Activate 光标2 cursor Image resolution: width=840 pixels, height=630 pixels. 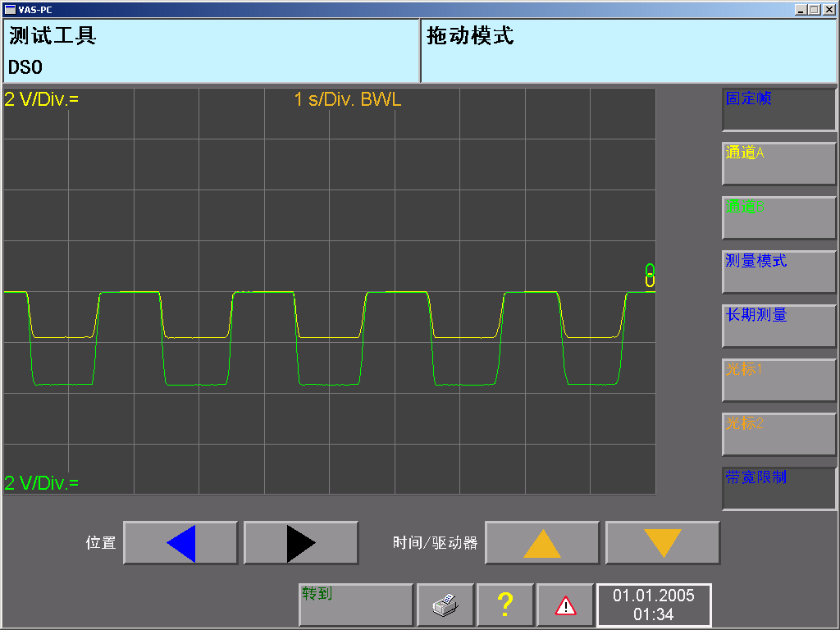point(778,434)
